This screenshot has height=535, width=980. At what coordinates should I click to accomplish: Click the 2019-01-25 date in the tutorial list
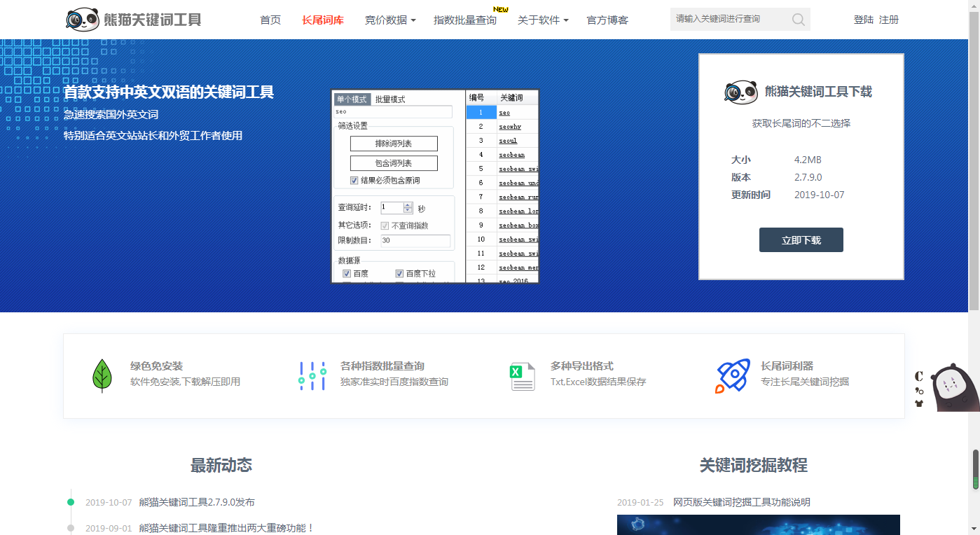[640, 502]
